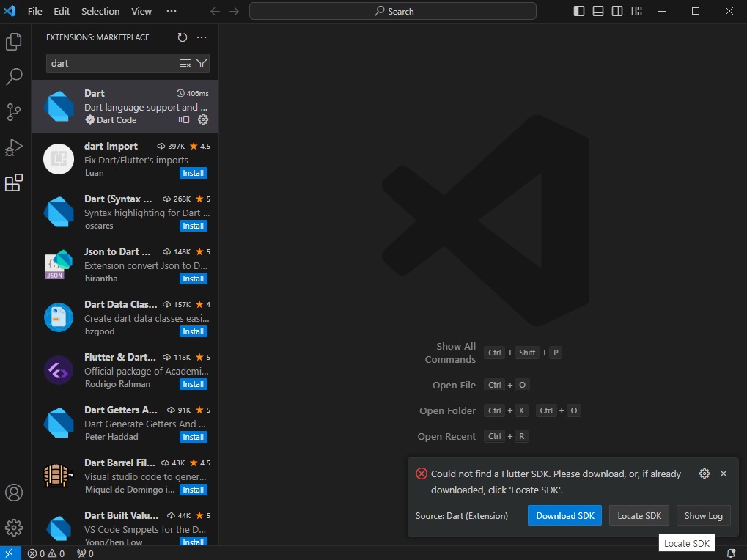The height and width of the screenshot is (560, 747).
Task: Install Dart Getters extension by Peter Haddad
Action: click(194, 437)
